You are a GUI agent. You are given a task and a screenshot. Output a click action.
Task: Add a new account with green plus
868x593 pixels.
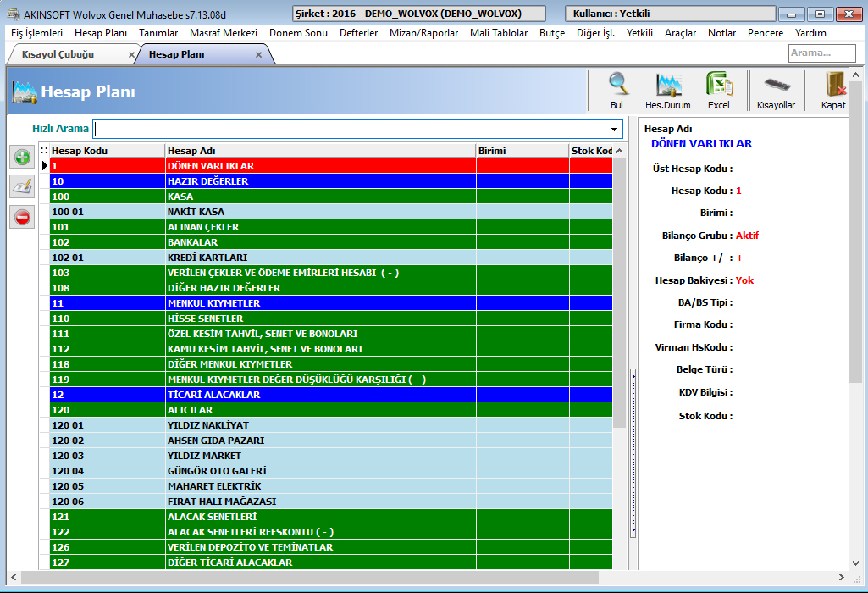tap(22, 158)
